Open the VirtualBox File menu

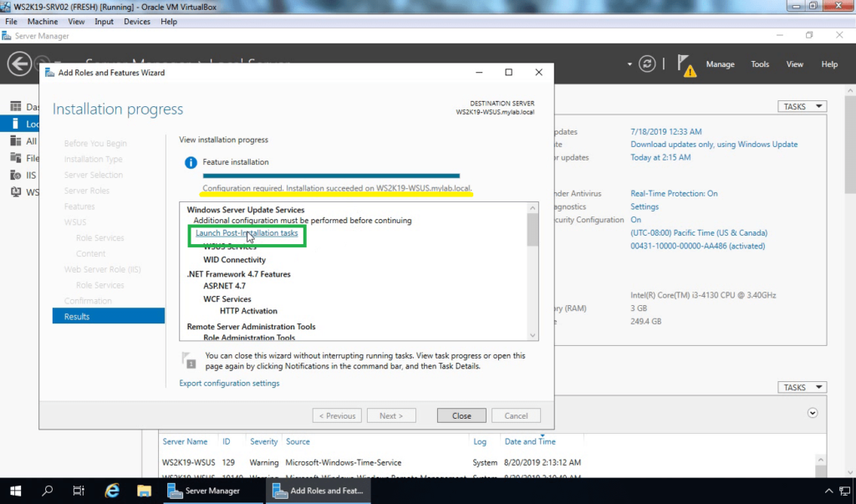pyautogui.click(x=11, y=21)
